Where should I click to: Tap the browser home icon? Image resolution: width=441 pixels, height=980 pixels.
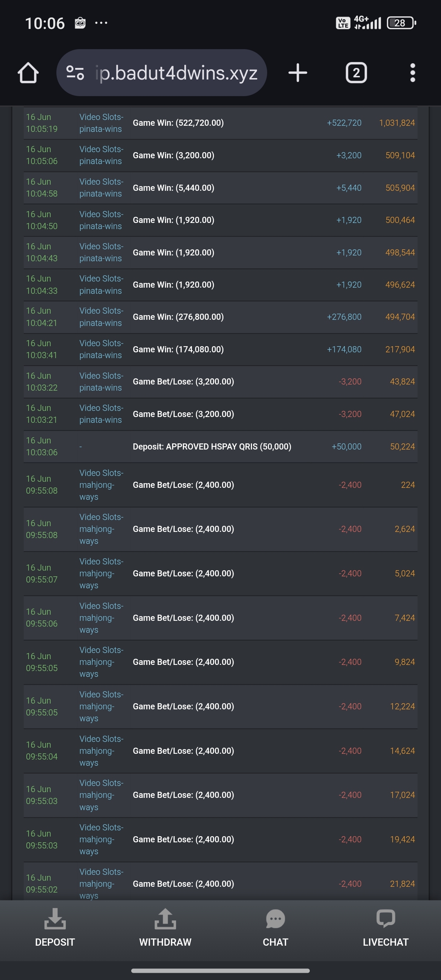28,73
